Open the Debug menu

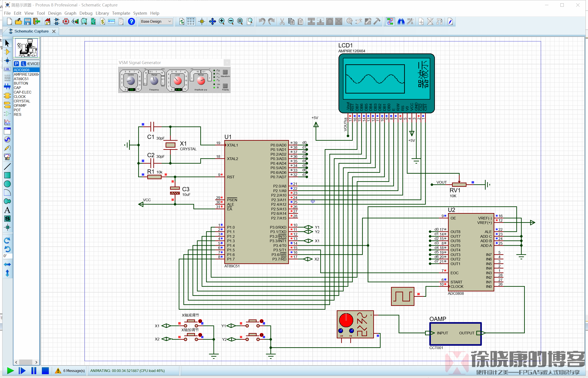(x=86, y=13)
